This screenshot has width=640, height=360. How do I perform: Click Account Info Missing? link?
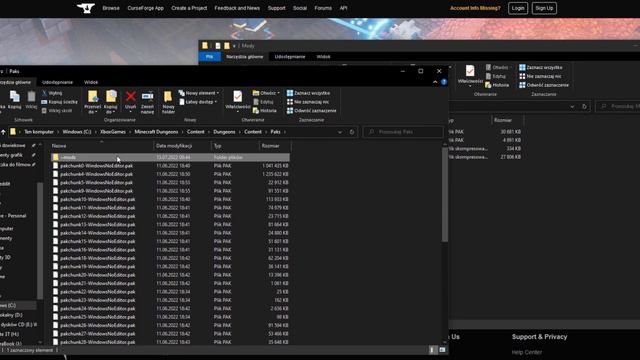point(475,8)
